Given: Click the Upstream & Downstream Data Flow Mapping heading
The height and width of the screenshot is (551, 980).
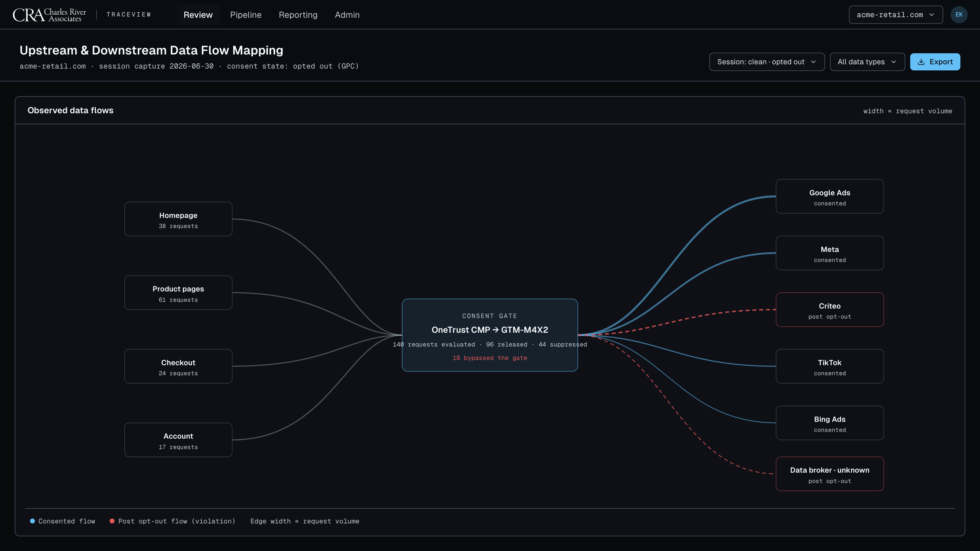Looking at the screenshot, I should (x=151, y=50).
